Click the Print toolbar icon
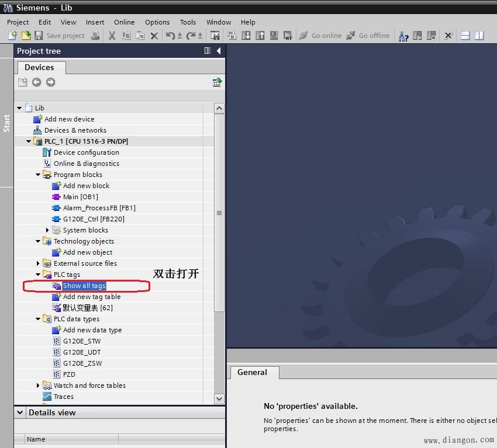 [x=95, y=36]
